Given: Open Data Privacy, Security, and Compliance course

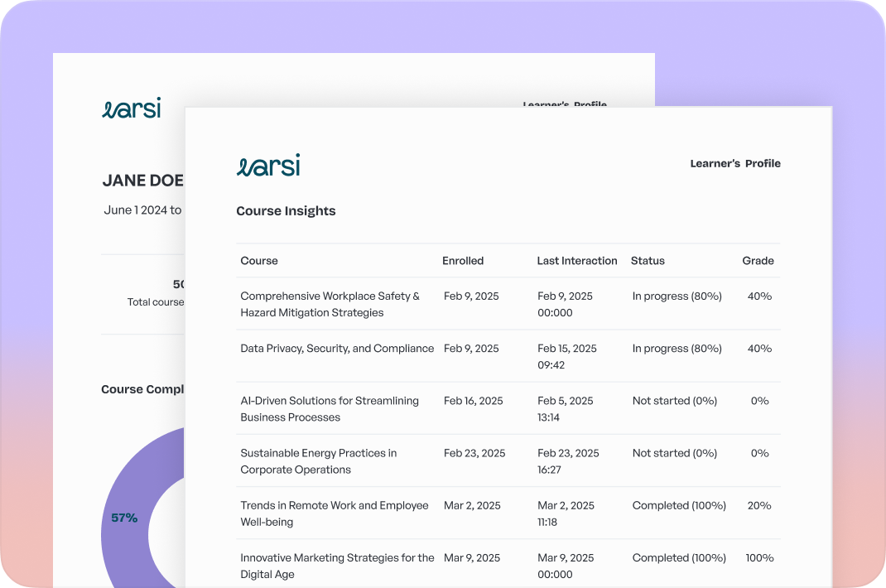Looking at the screenshot, I should tap(337, 349).
